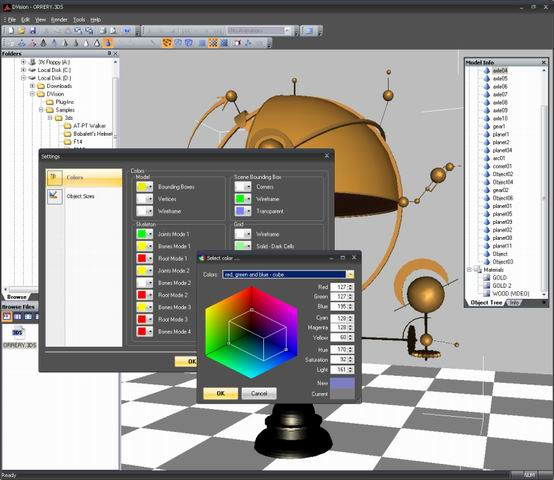
Task: Click the GOLD material icon in Model Info
Action: (487, 278)
